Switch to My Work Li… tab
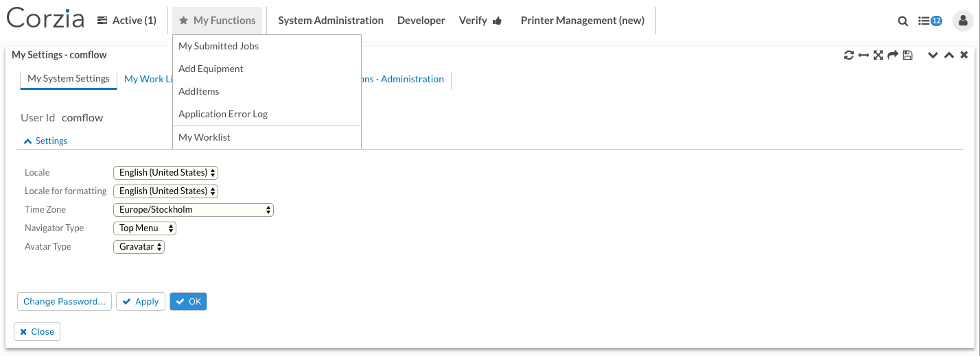Screen dimensions: 980x356 148,79
